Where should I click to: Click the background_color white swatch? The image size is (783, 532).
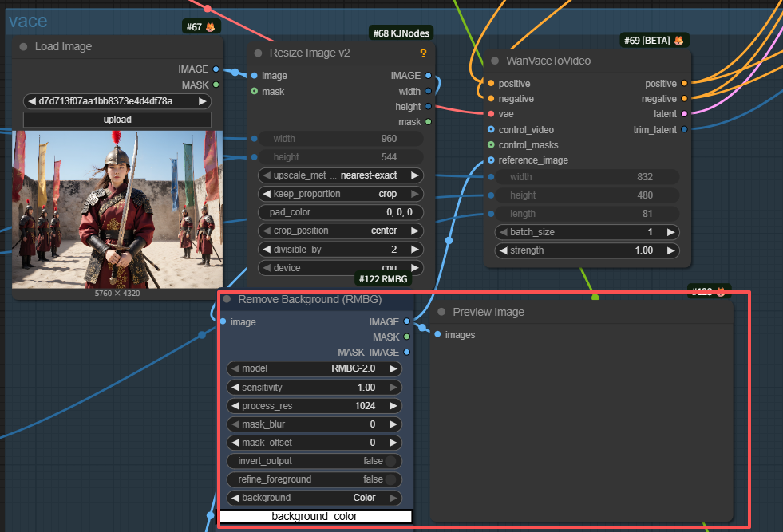[315, 517]
